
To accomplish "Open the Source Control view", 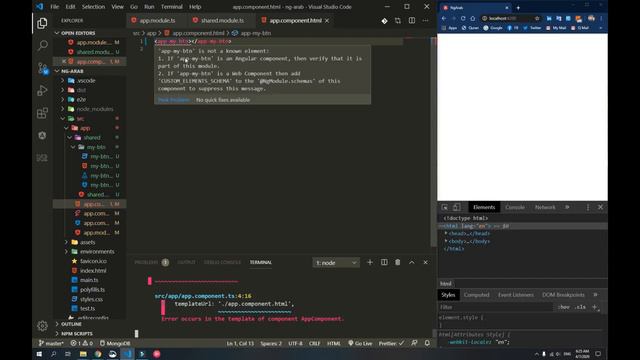I will coord(42,68).
